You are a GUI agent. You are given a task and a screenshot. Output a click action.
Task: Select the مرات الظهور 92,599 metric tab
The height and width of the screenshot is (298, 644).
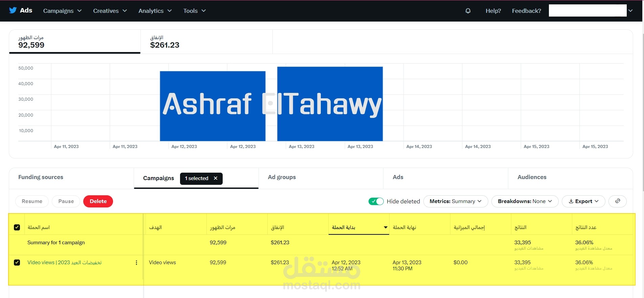point(75,42)
